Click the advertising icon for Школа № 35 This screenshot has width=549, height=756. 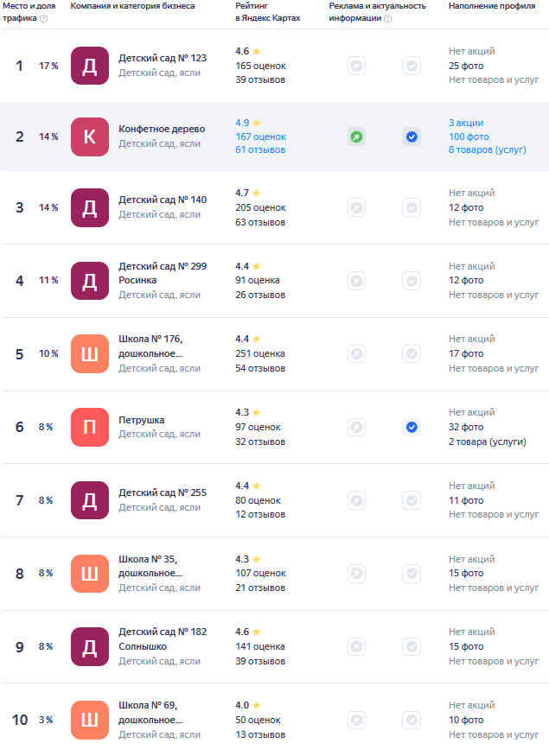pyautogui.click(x=356, y=574)
